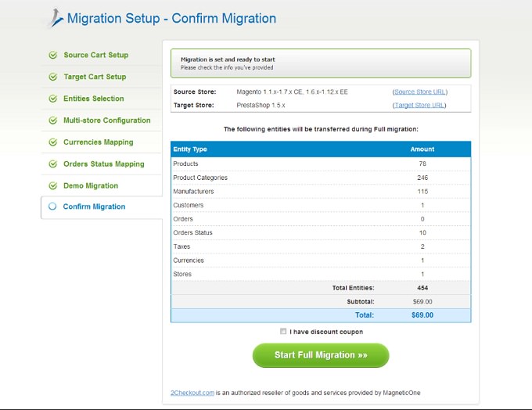
Task: Tick the I have discount coupon checkbox
Action: pyautogui.click(x=283, y=331)
